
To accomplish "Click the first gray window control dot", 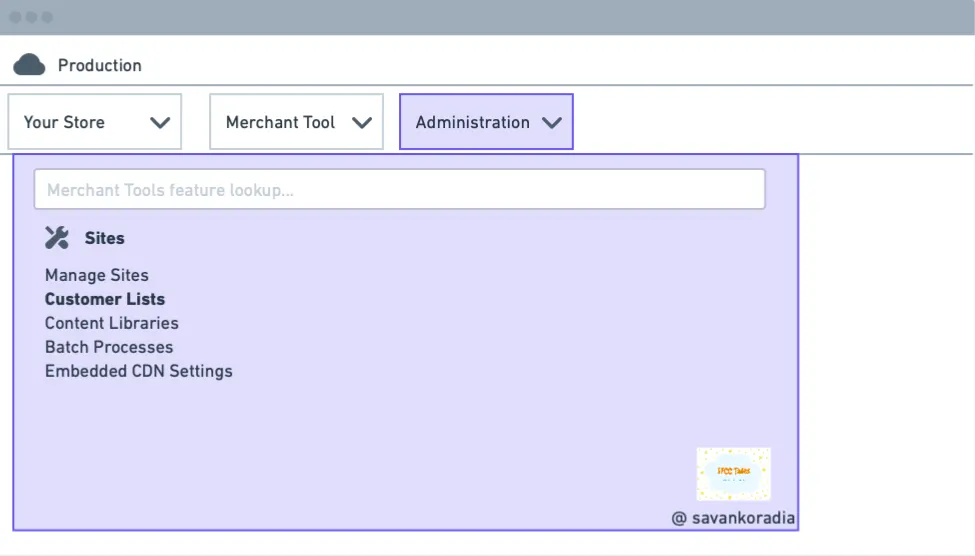I will click(x=16, y=17).
